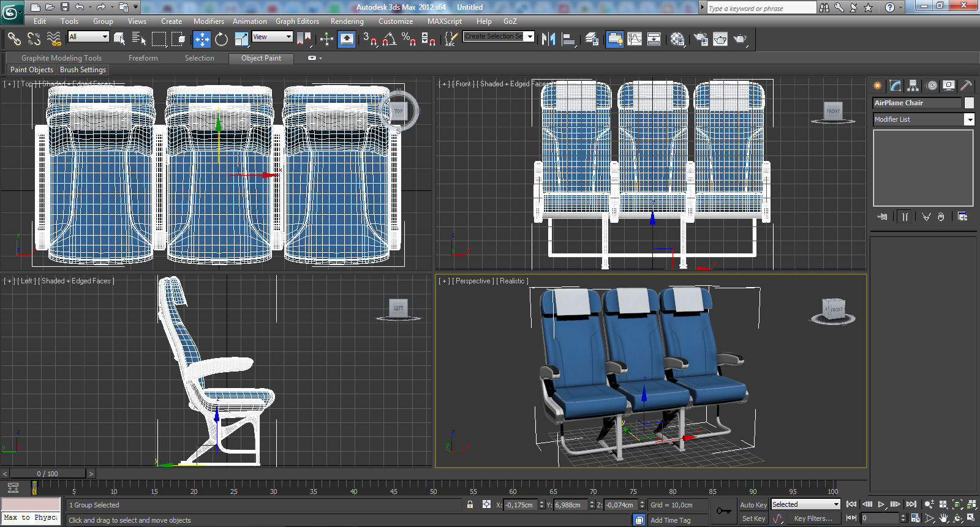Open the MAXScript menu
This screenshot has height=527, width=980.
[x=445, y=21]
